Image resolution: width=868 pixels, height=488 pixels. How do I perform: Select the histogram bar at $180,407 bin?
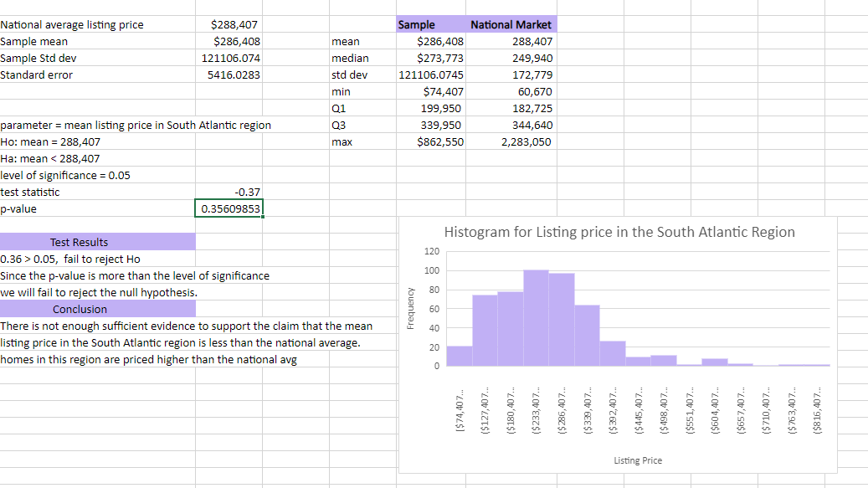(511, 329)
